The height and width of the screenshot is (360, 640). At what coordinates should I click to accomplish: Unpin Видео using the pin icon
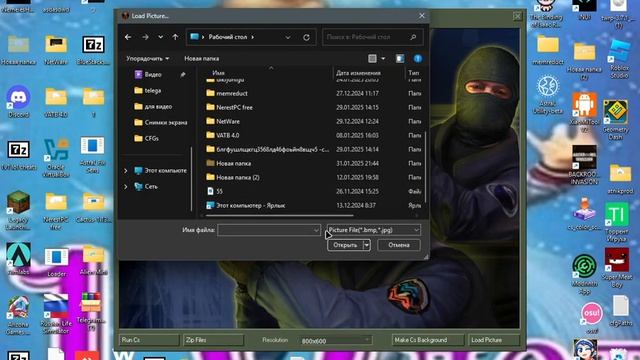tap(183, 74)
